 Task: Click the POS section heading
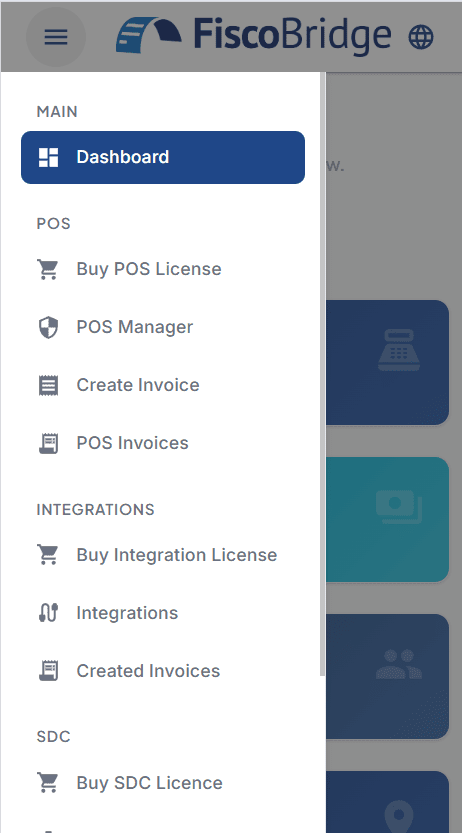[53, 224]
